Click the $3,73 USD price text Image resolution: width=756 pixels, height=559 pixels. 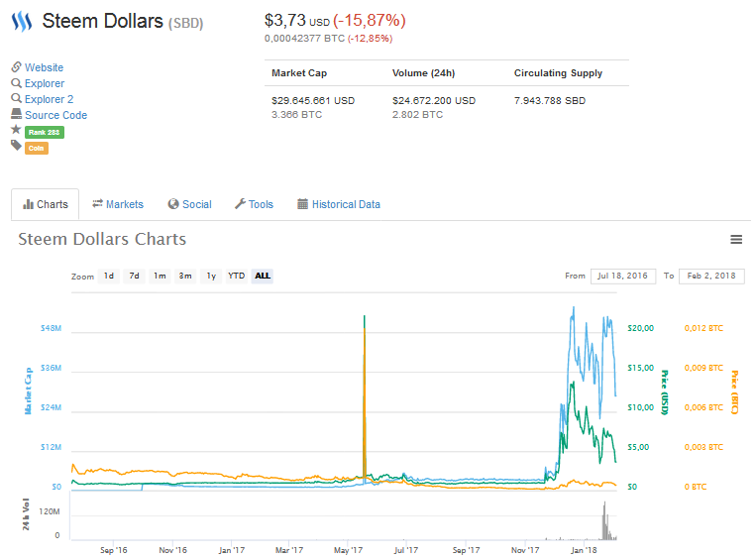(x=297, y=20)
